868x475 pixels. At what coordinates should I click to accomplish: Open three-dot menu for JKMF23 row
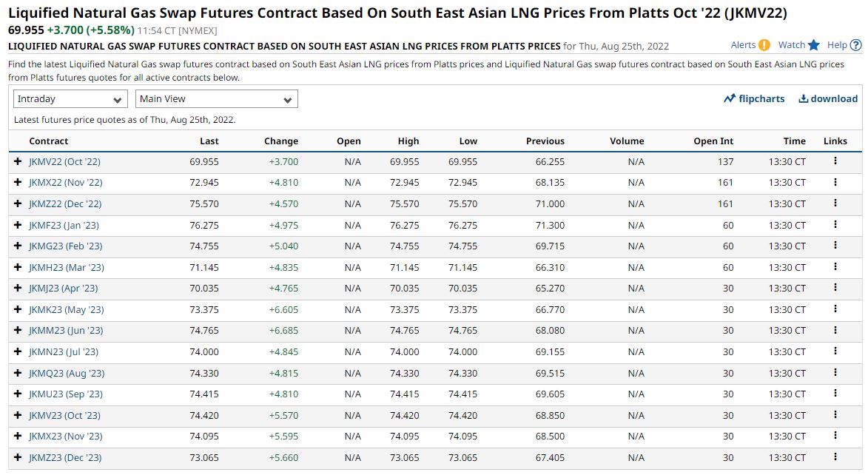[x=835, y=225]
